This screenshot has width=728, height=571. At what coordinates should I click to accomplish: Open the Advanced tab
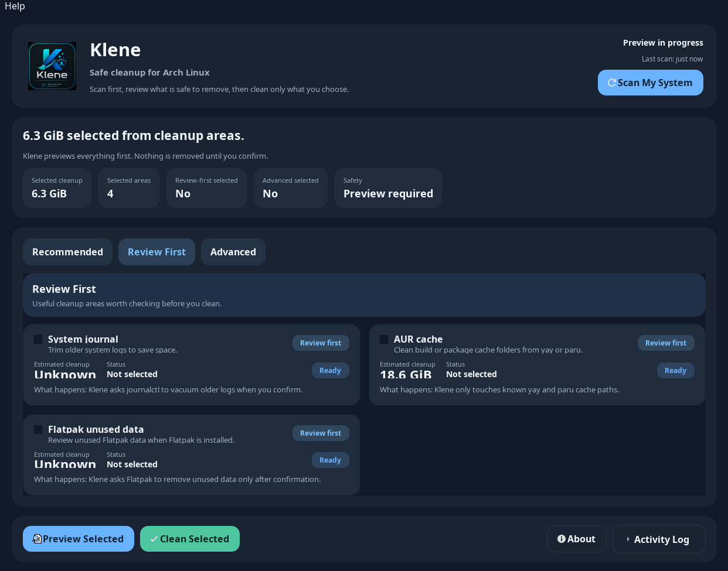click(233, 252)
